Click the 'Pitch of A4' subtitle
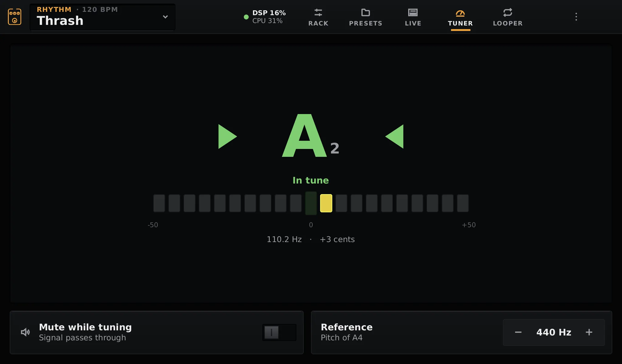 coord(342,338)
